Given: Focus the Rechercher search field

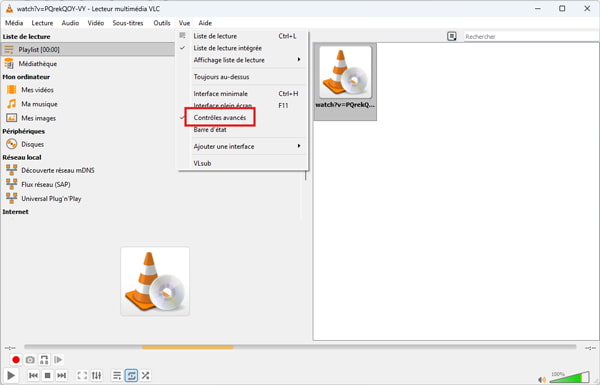Looking at the screenshot, I should (531, 37).
